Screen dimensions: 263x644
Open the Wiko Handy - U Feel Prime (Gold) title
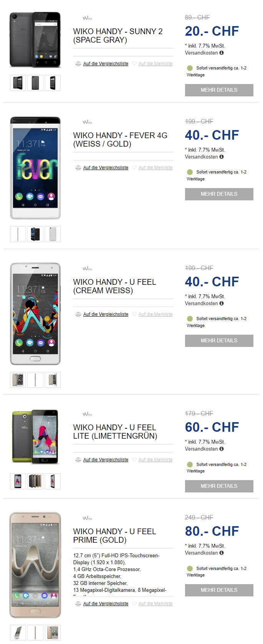[x=115, y=536]
